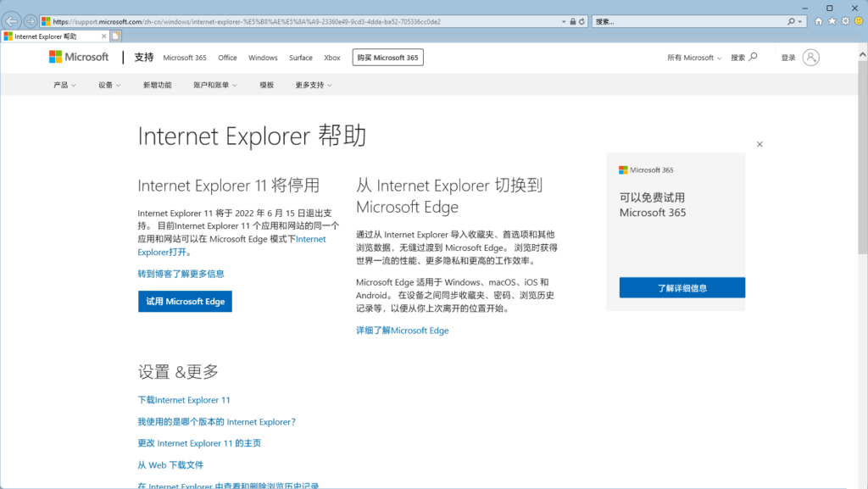Select Windows in the support navigation bar
The height and width of the screenshot is (489, 868).
coord(263,57)
